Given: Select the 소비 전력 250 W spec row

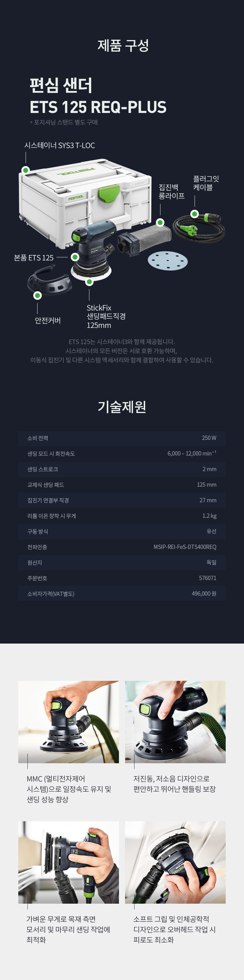Looking at the screenshot, I should (122, 438).
